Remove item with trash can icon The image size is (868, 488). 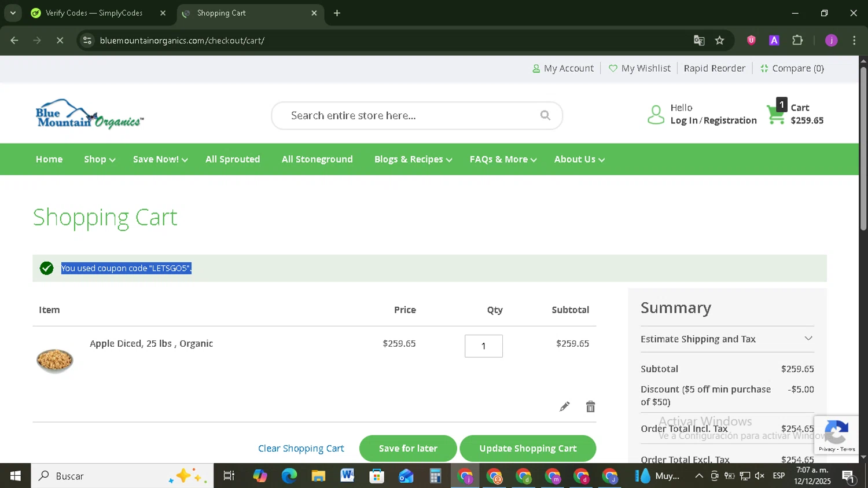pos(590,406)
